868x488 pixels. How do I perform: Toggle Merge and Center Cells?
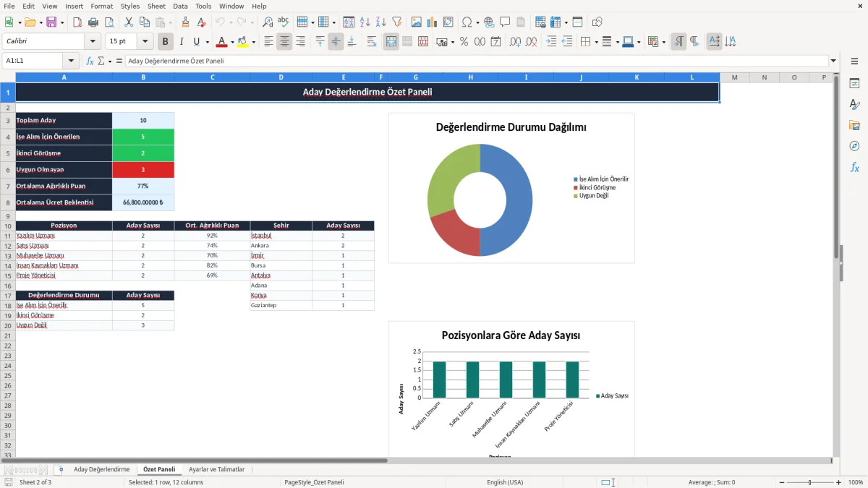391,42
